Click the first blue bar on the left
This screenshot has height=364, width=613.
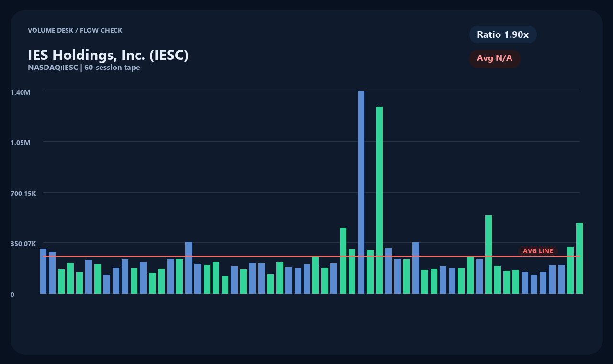tap(43, 271)
